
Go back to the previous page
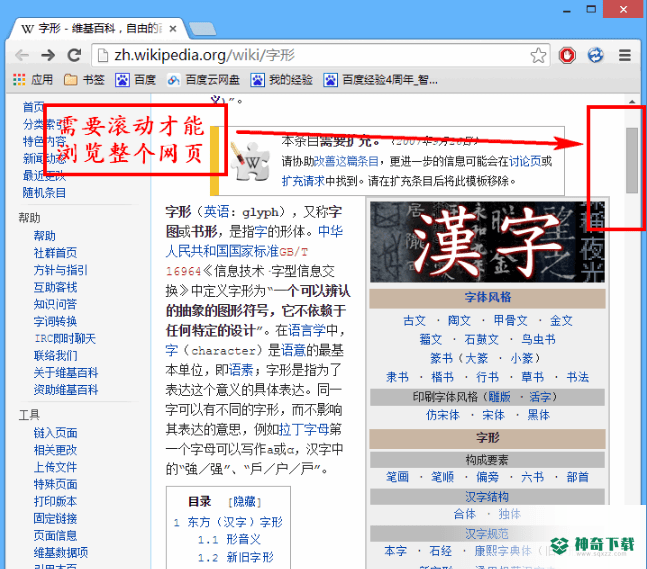pos(22,55)
